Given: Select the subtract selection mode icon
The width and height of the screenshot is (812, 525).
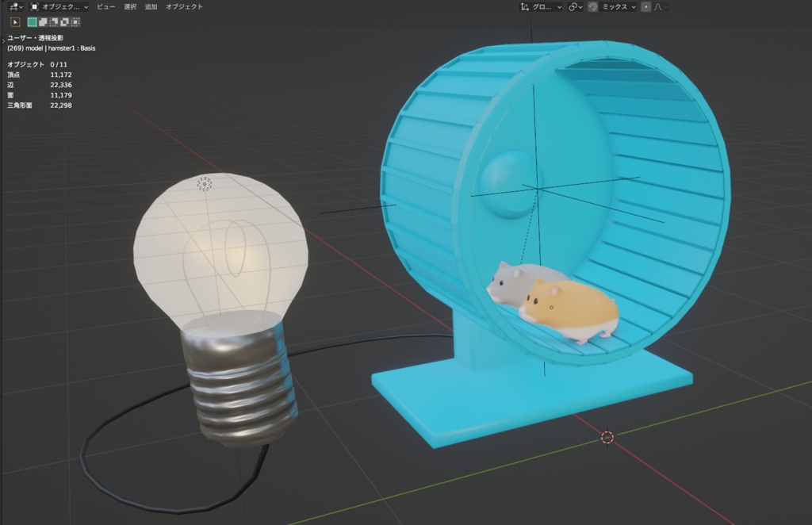Looking at the screenshot, I should pos(53,21).
